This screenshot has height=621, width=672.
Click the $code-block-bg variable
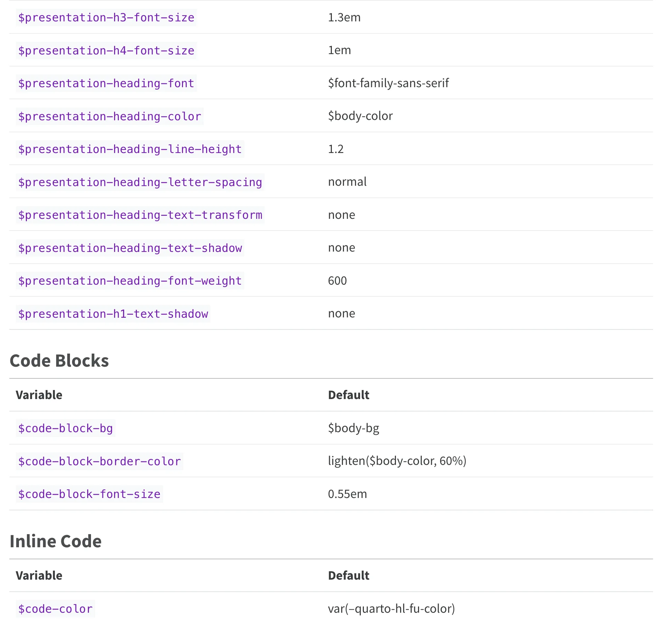65,428
